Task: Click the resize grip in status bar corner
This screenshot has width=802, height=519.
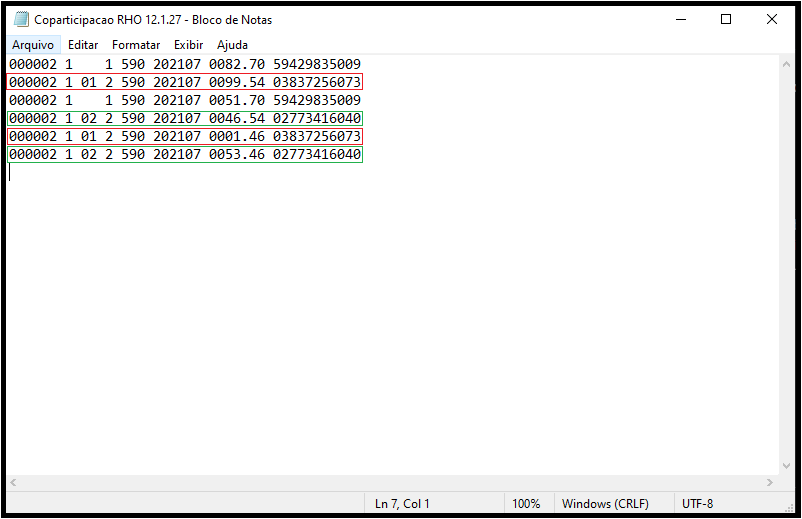Action: coord(789,508)
